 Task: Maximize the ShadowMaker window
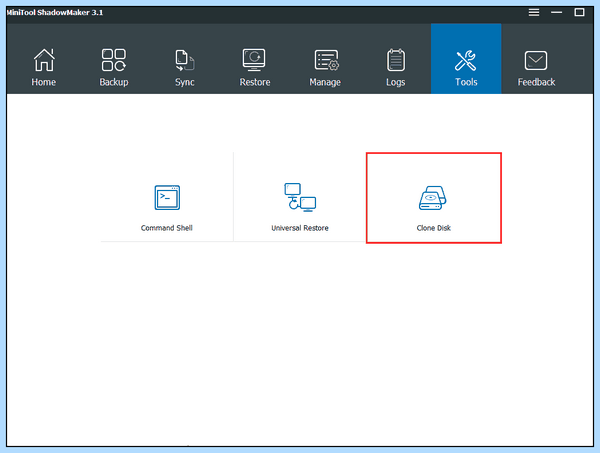(579, 12)
